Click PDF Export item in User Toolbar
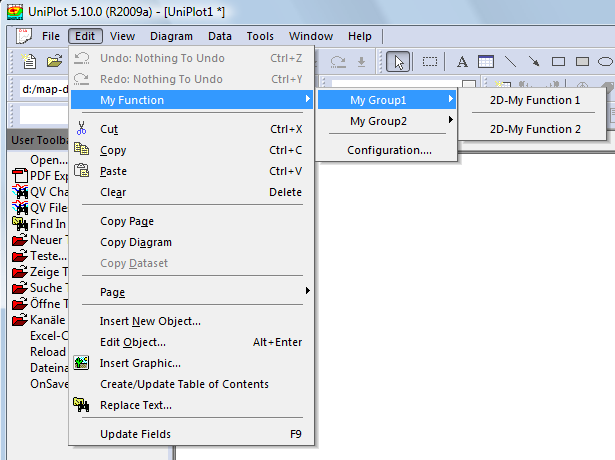 48,176
